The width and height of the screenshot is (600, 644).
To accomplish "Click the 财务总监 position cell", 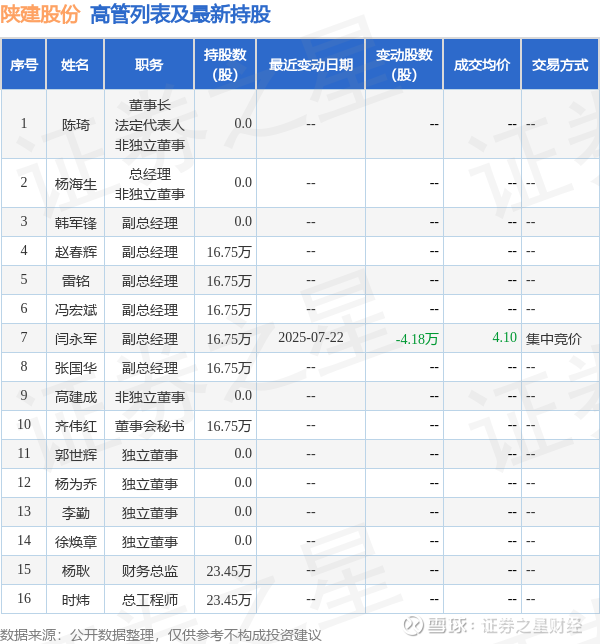I will pyautogui.click(x=149, y=571).
